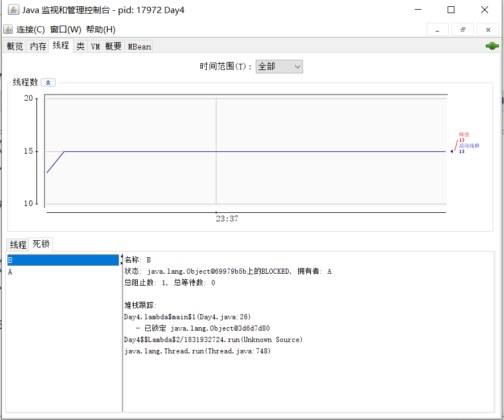This screenshot has width=504, height=420.
Task: Select thread B in the deadlock list
Action: (63, 260)
